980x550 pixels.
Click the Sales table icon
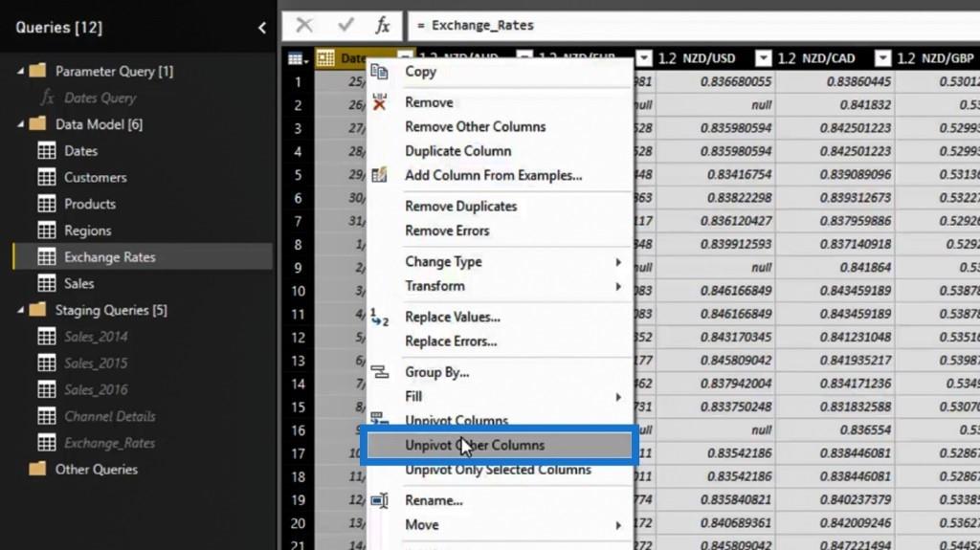click(47, 284)
